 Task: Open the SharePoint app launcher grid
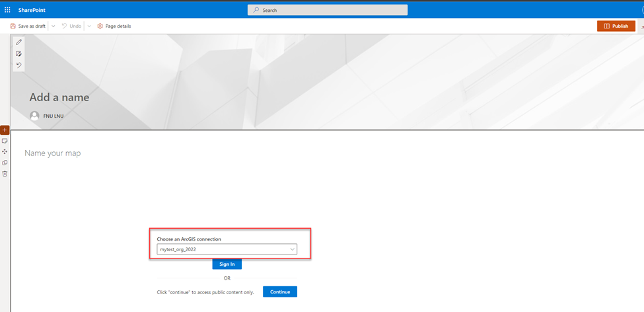coord(7,10)
